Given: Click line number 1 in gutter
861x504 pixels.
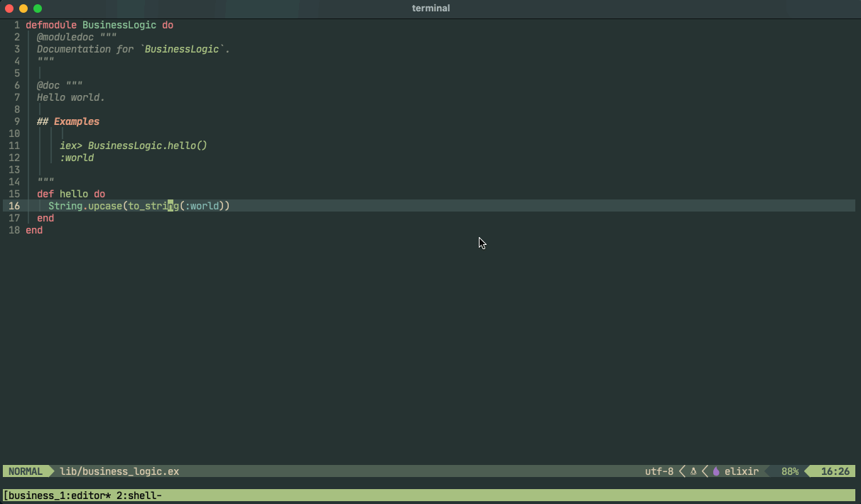Looking at the screenshot, I should (17, 25).
